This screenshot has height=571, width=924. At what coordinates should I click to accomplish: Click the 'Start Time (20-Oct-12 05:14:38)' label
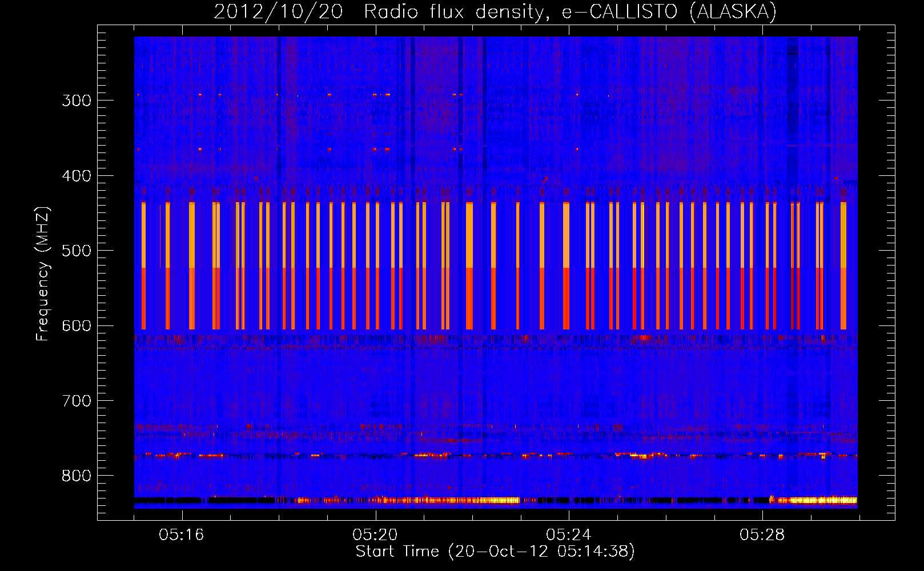coord(495,552)
